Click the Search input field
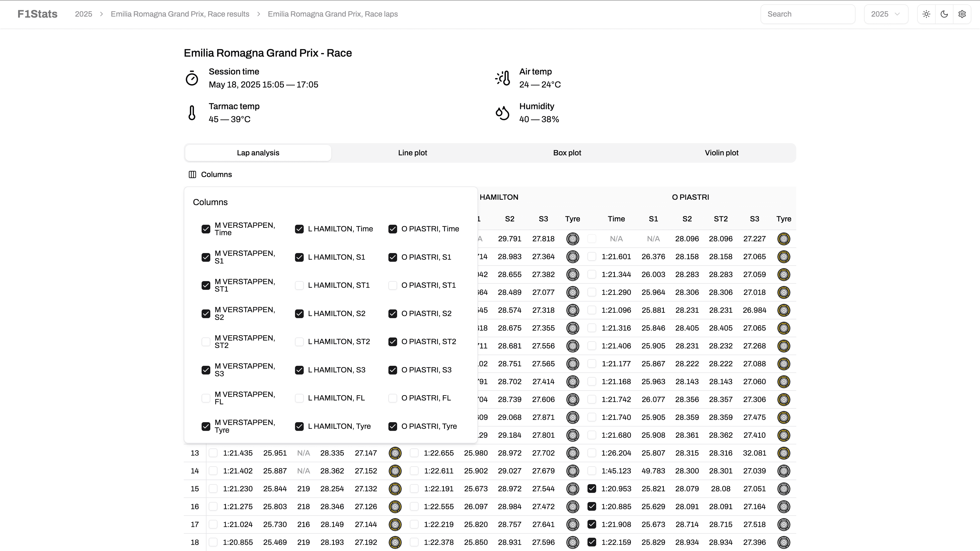This screenshot has width=980, height=551. (x=808, y=14)
